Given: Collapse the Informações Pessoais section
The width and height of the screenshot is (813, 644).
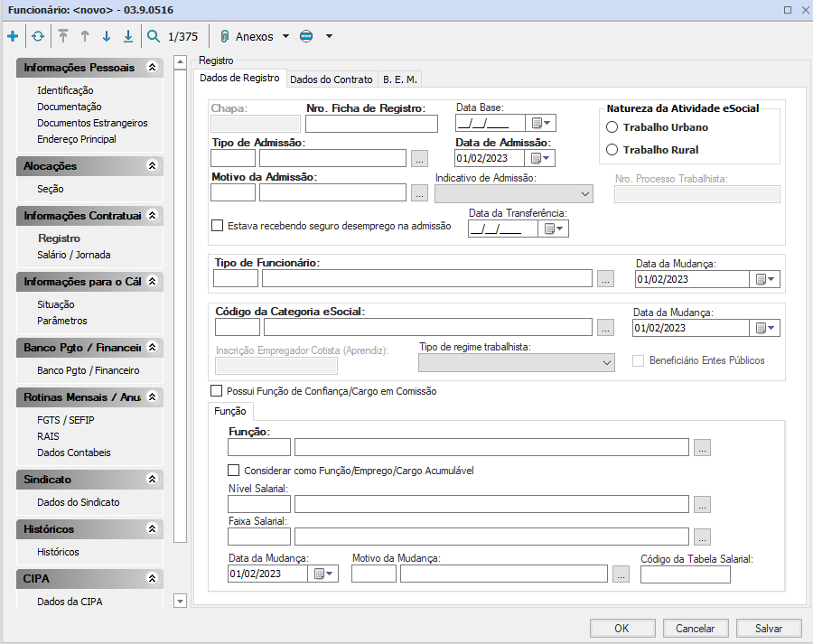Looking at the screenshot, I should (152, 68).
